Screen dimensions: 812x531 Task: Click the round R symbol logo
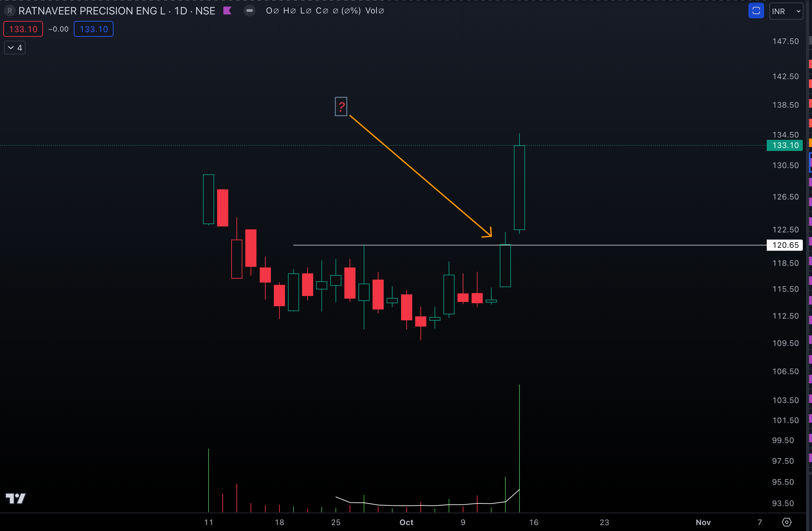coord(10,11)
